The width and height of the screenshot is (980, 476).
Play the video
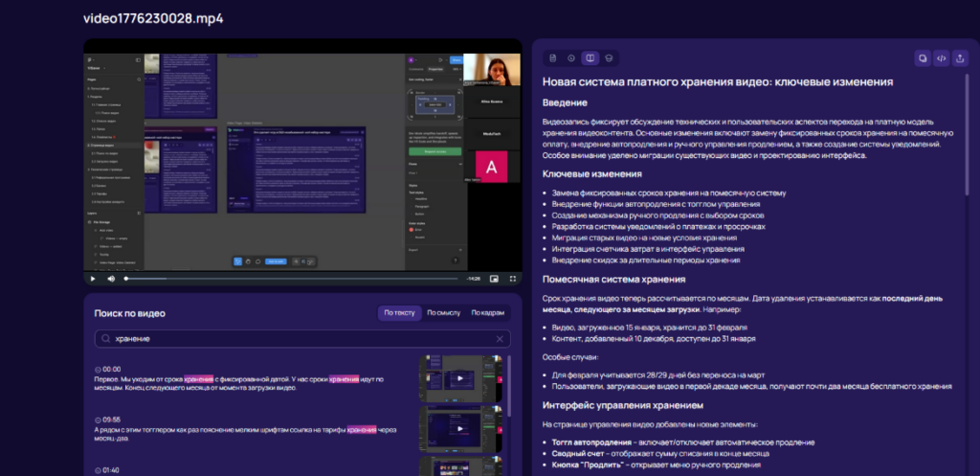(93, 279)
